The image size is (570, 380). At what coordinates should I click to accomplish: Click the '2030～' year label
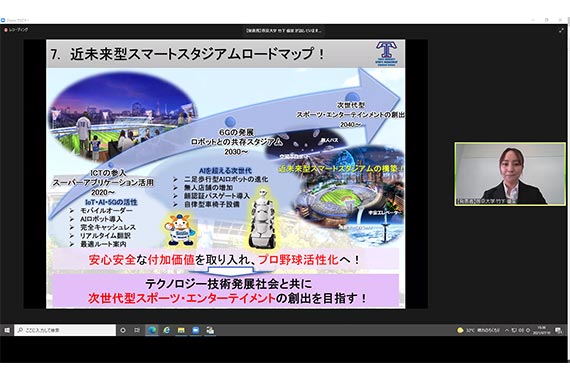(x=236, y=152)
